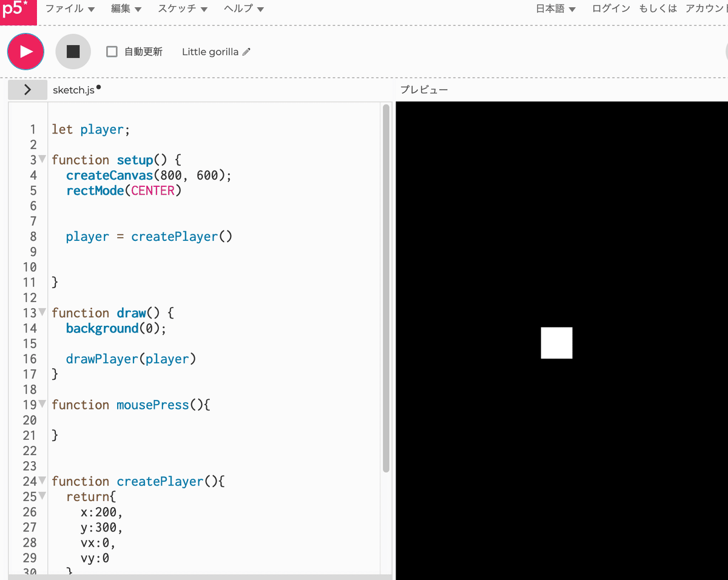Collapse the createPlayer function fold arrow
728x580 pixels.
point(41,481)
